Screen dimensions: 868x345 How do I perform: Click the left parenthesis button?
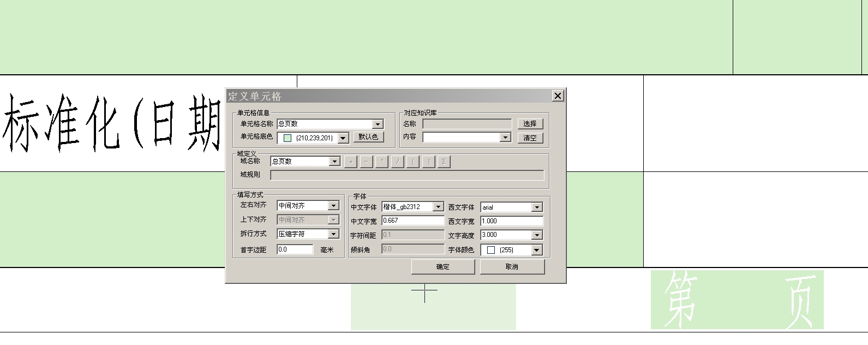pyautogui.click(x=413, y=162)
